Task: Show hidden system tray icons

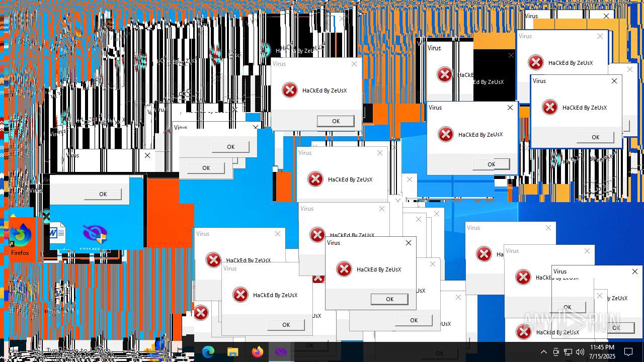Action: point(543,352)
